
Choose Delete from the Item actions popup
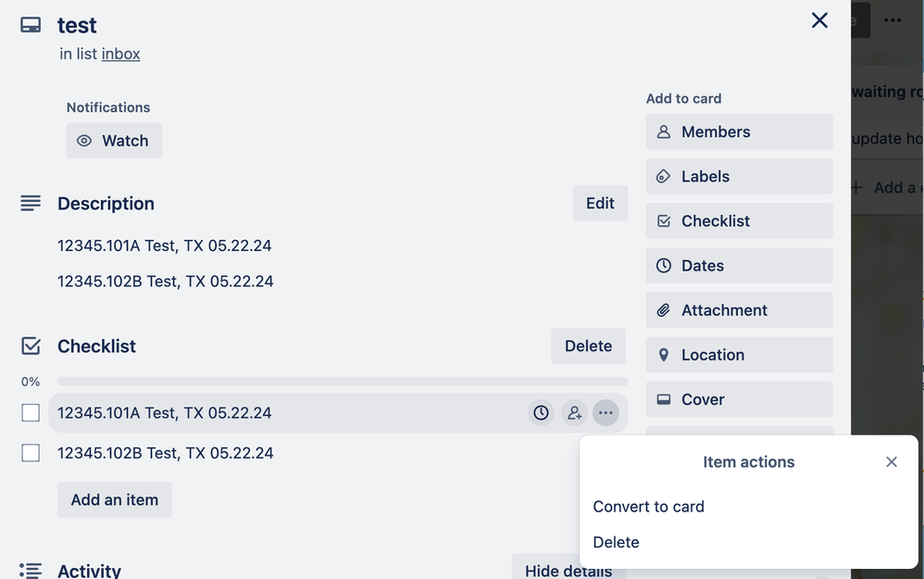(616, 542)
